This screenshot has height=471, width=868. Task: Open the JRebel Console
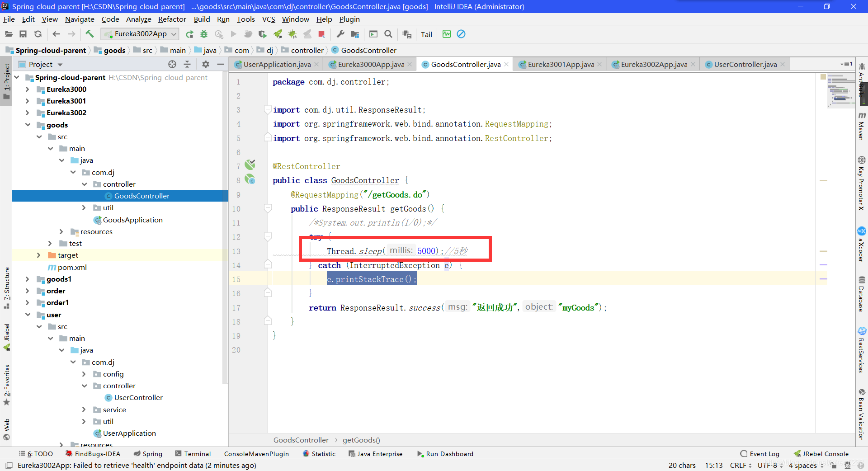(x=821, y=454)
